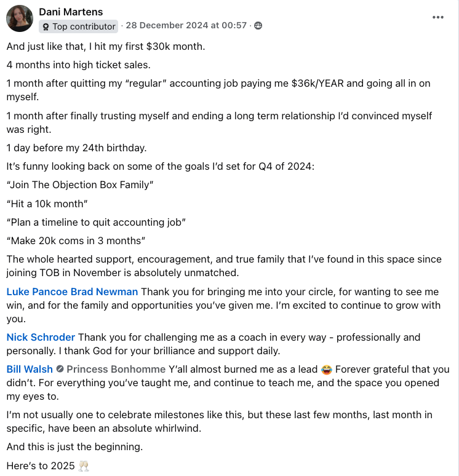Open the Dani Martens author name link
This screenshot has height=476, width=459.
click(71, 12)
